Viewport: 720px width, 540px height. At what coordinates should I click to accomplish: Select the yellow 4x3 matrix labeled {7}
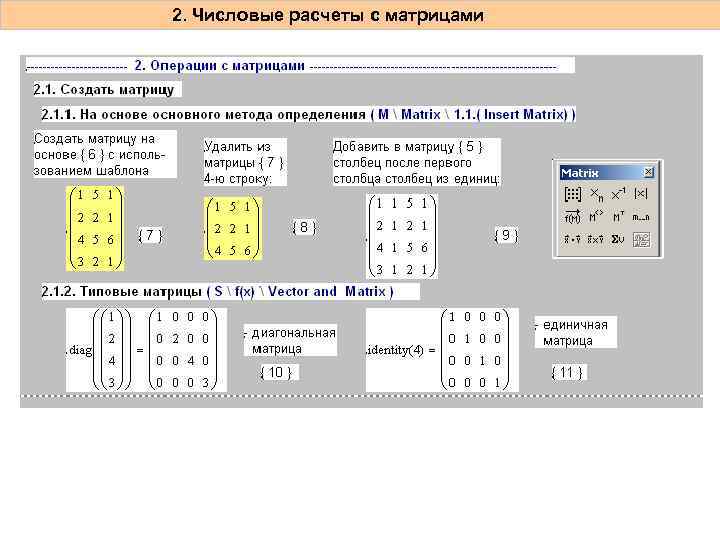(96, 228)
